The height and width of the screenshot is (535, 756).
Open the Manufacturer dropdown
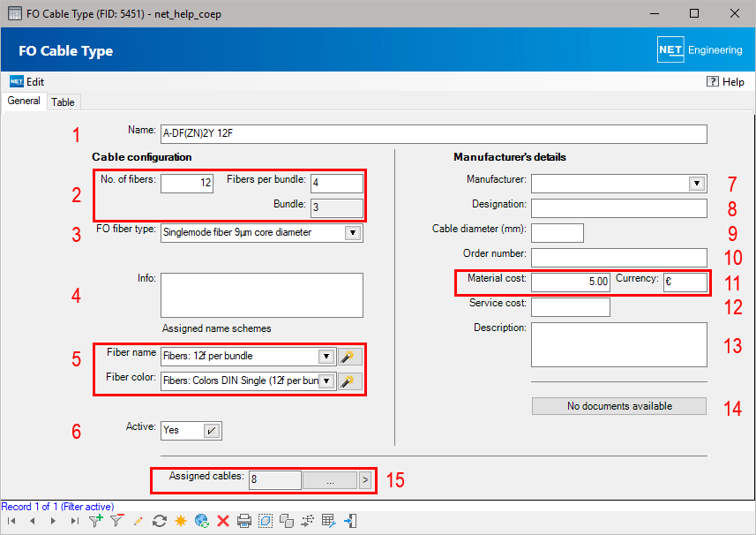[x=697, y=184]
